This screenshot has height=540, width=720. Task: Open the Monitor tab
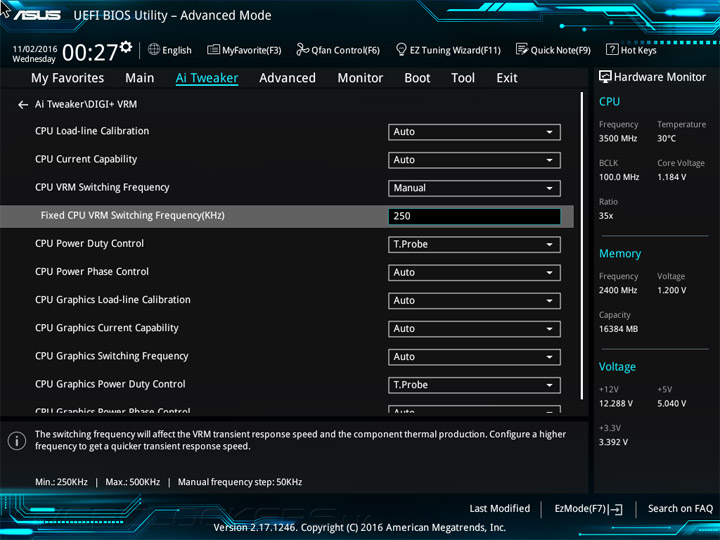[360, 78]
